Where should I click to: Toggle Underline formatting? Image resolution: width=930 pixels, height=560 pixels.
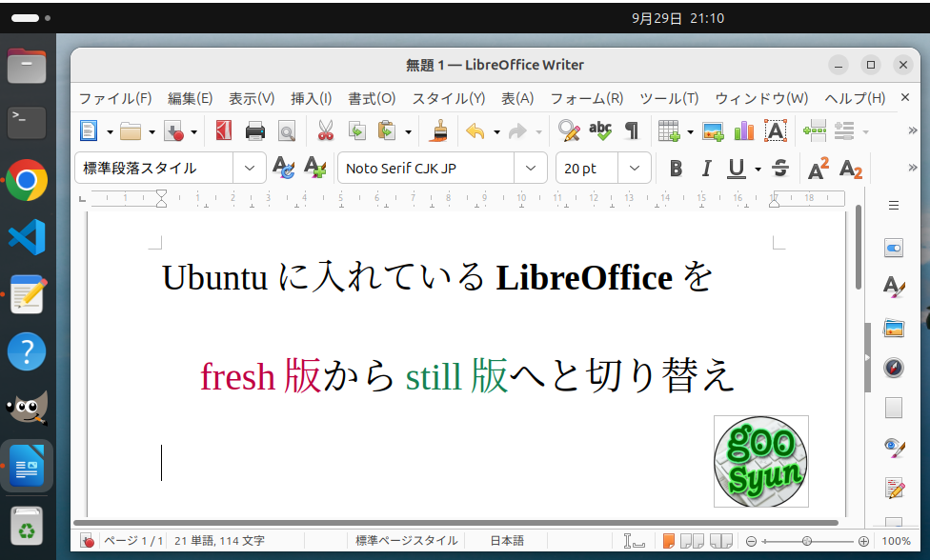tap(736, 169)
